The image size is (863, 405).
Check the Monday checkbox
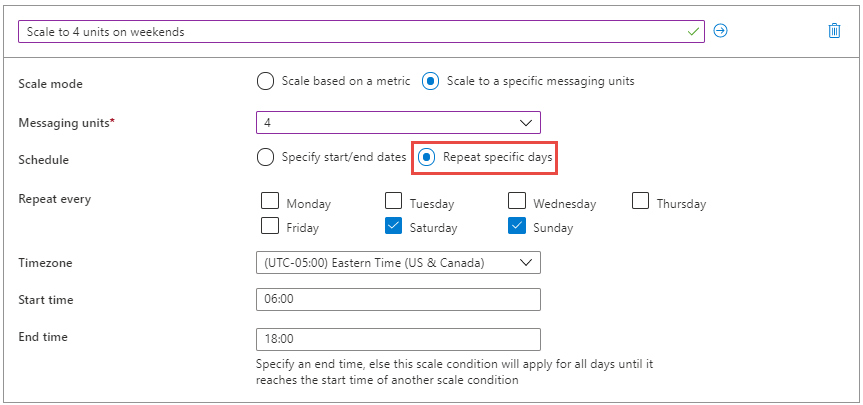coord(270,201)
